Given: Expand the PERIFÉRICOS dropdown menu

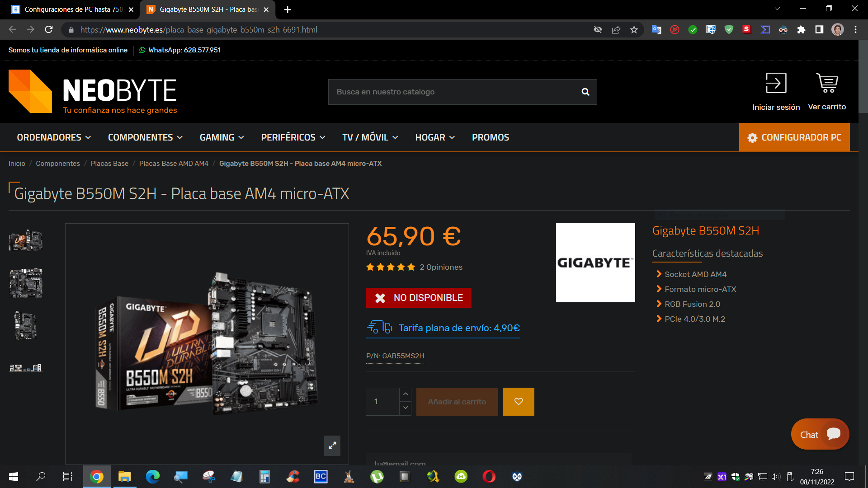Looking at the screenshot, I should pos(293,137).
